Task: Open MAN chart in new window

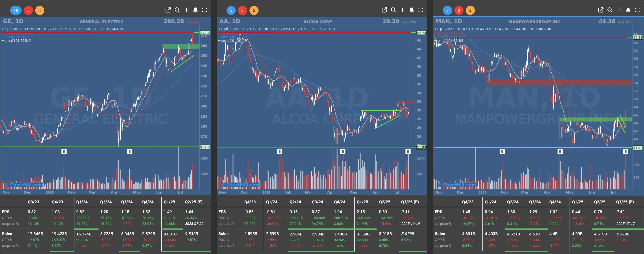Action: [x=601, y=10]
